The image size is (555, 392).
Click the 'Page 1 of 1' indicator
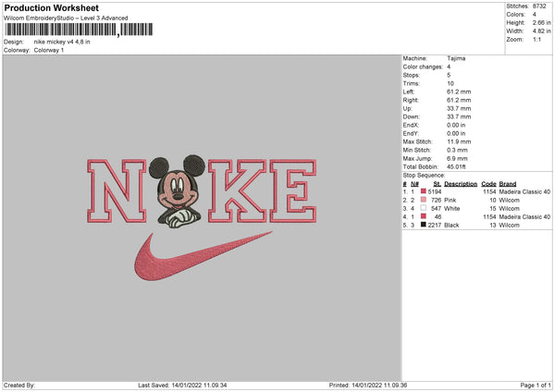coord(536,385)
